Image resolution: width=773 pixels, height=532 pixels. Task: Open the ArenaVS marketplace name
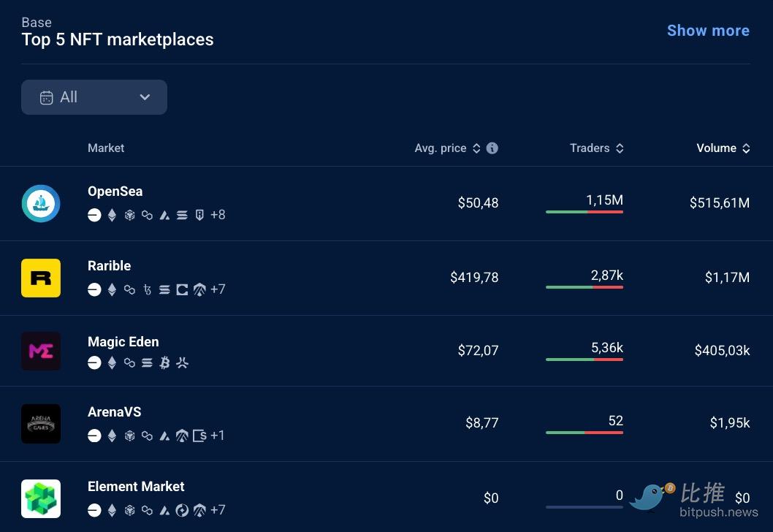(115, 412)
